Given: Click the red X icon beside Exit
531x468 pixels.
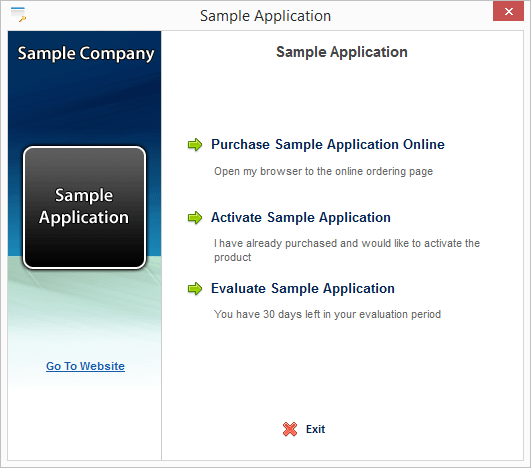Looking at the screenshot, I should pos(290,429).
